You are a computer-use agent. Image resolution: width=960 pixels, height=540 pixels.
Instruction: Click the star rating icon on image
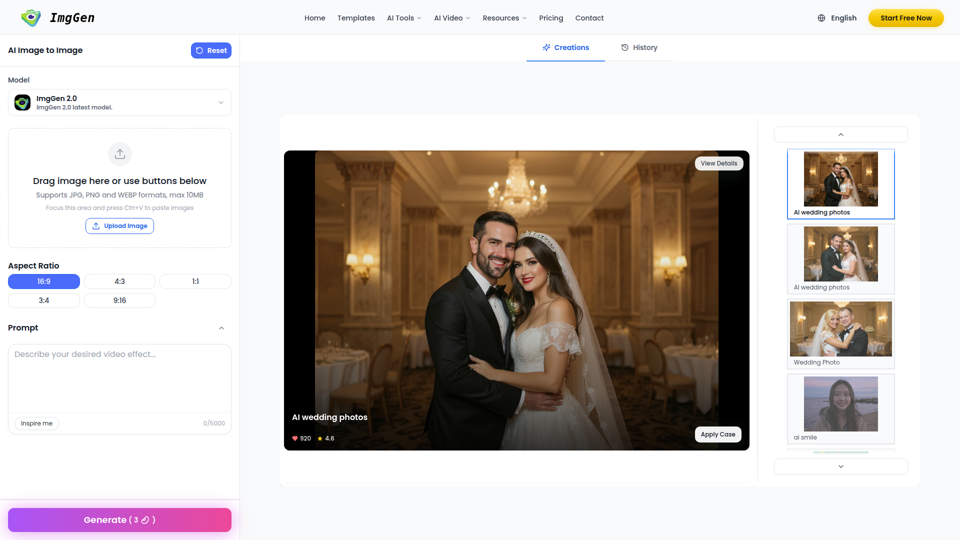320,438
